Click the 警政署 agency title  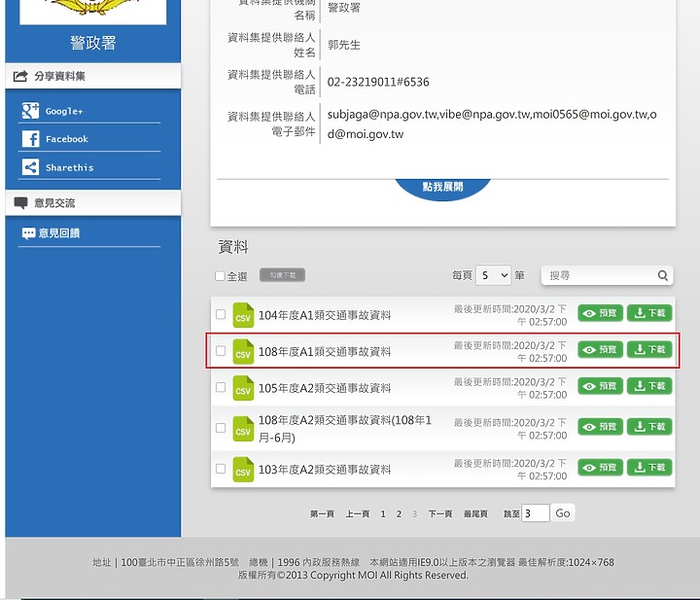(x=93, y=43)
